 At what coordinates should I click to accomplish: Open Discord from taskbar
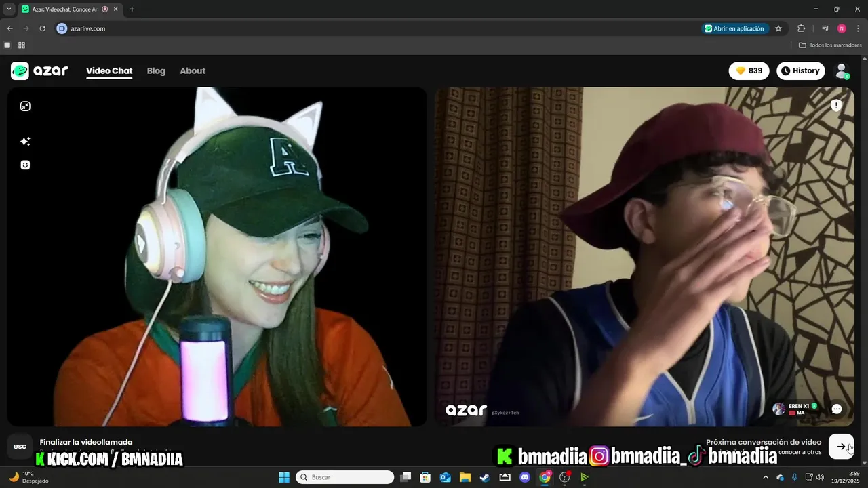(x=524, y=477)
